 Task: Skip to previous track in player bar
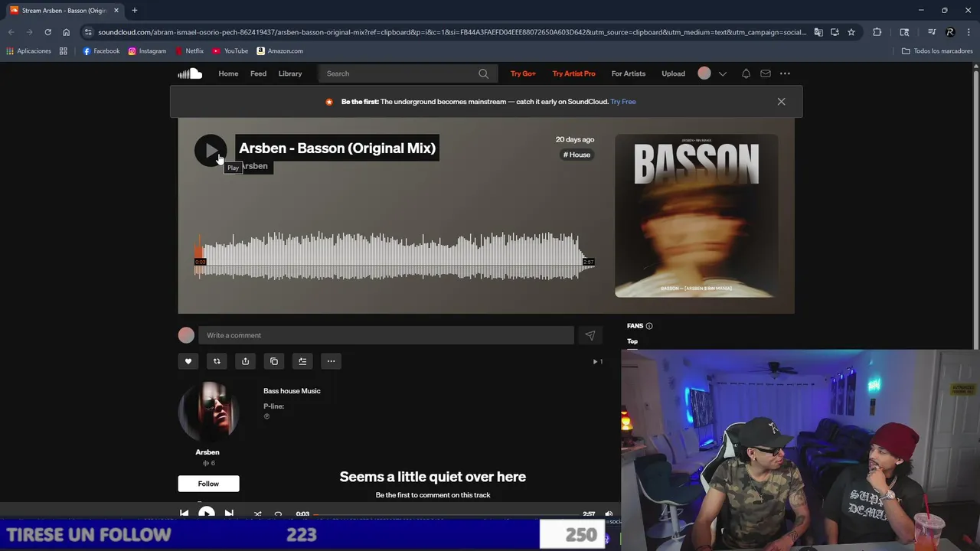pyautogui.click(x=184, y=514)
